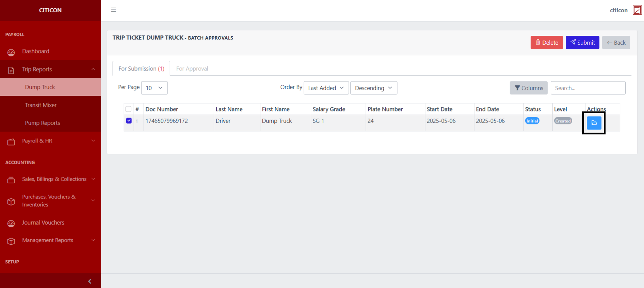The height and width of the screenshot is (288, 644).
Task: Click into the Search field
Action: (x=587, y=88)
